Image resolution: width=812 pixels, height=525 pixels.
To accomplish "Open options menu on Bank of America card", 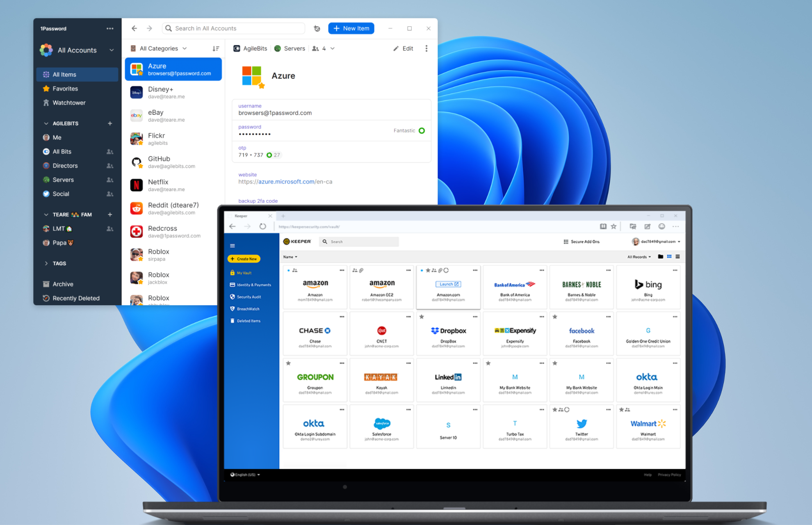I will pyautogui.click(x=542, y=270).
